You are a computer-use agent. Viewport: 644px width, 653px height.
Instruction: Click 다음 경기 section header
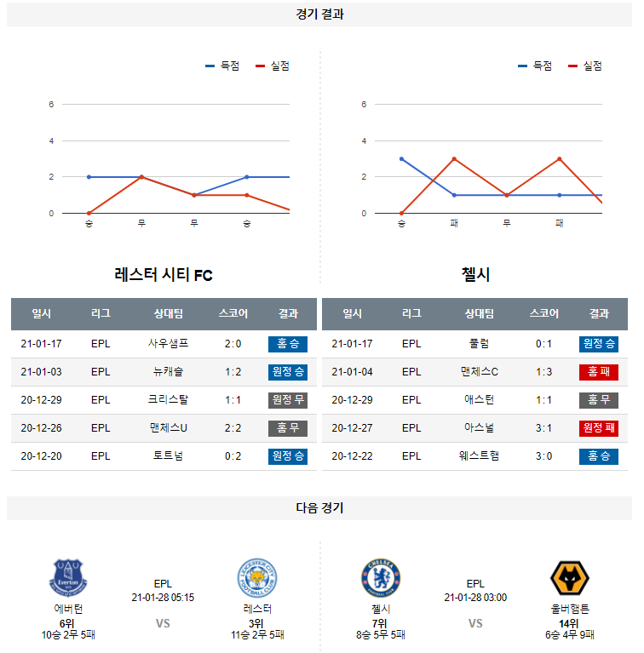tap(320, 508)
